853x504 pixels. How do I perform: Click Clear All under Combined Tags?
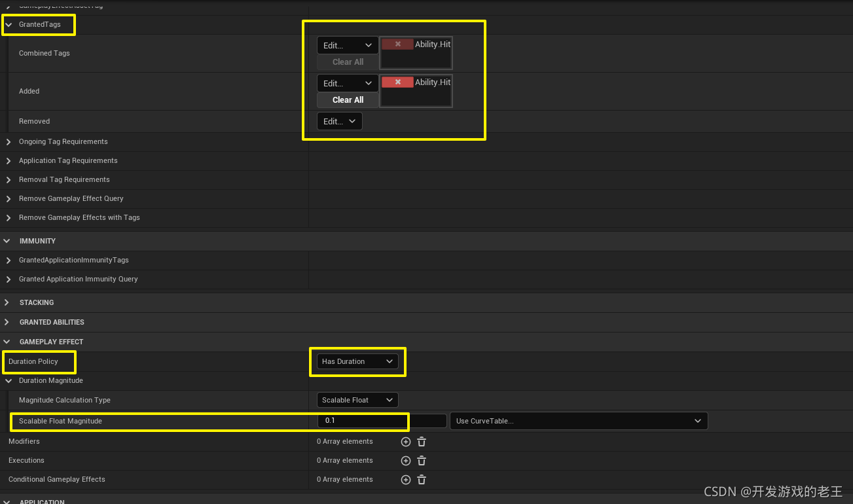pos(348,62)
